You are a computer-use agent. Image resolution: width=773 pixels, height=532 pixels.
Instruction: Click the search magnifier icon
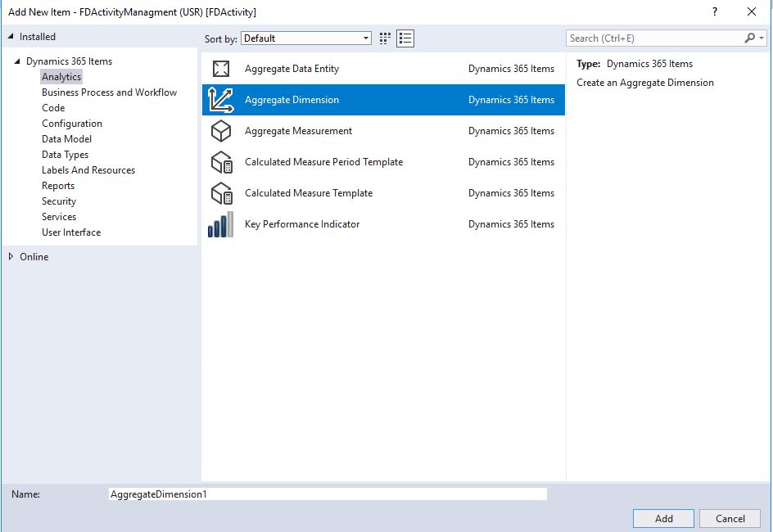[750, 38]
